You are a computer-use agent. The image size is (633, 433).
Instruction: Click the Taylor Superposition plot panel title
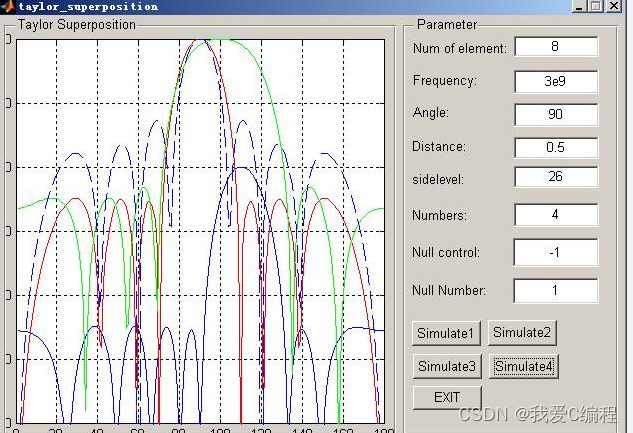pyautogui.click(x=76, y=24)
